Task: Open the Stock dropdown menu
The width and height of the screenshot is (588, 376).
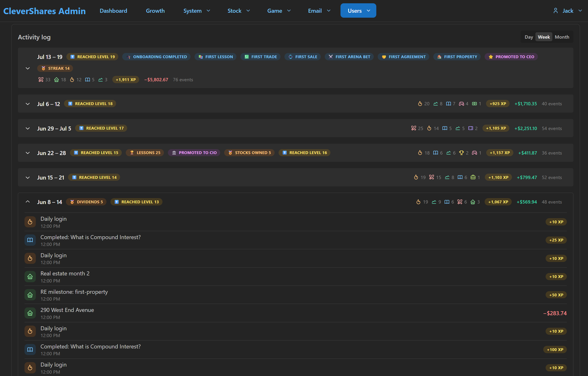Action: [x=239, y=11]
